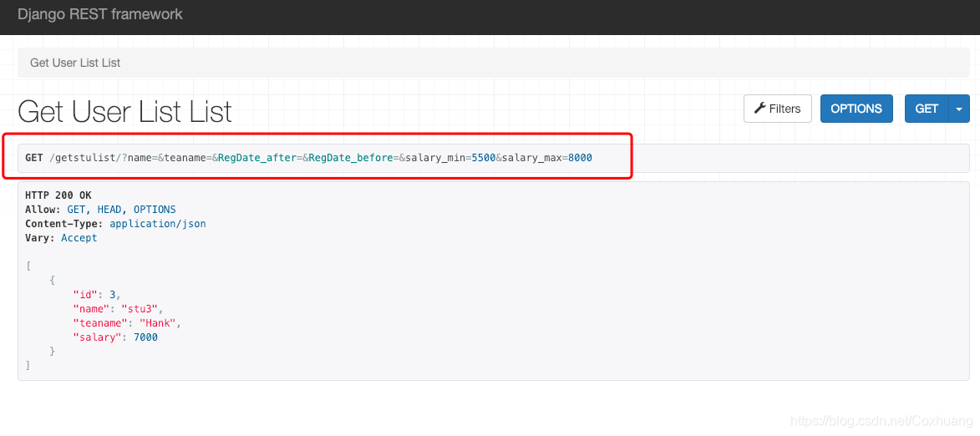
Task: Open the Filters button
Action: point(778,109)
